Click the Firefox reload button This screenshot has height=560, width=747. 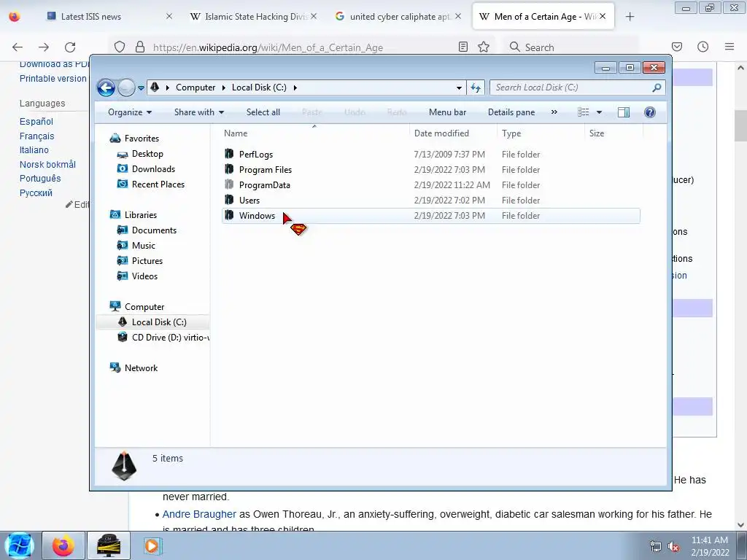click(70, 47)
